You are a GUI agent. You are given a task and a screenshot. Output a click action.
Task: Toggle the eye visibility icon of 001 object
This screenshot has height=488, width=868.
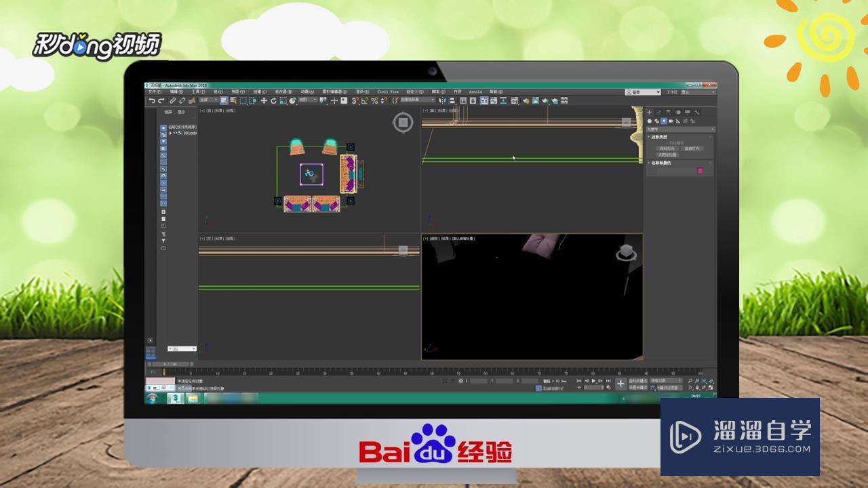point(176,133)
